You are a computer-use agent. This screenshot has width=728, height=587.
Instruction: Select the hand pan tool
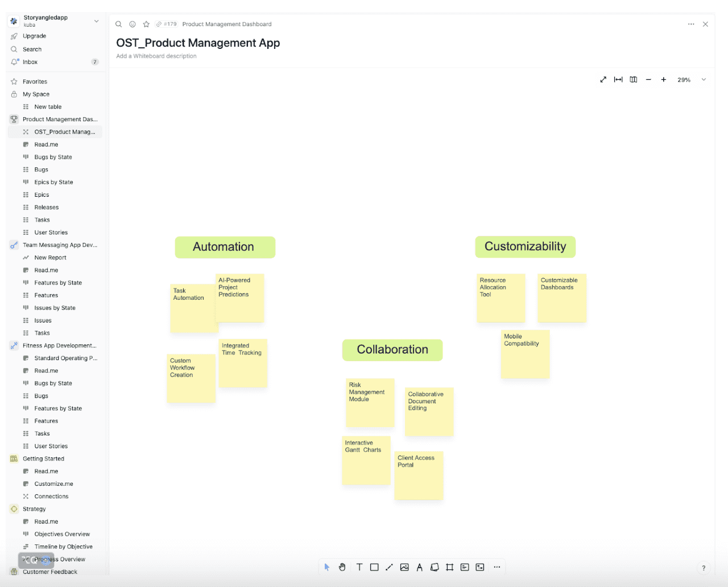point(342,567)
